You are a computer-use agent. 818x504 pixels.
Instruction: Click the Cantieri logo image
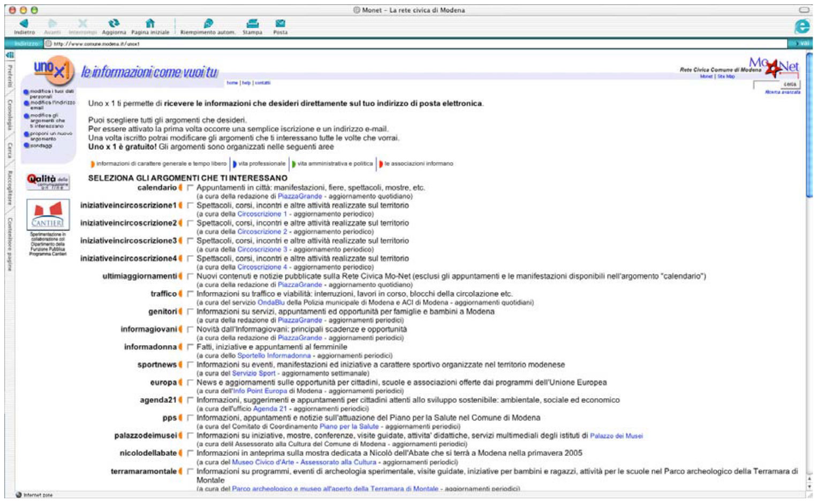coord(48,215)
